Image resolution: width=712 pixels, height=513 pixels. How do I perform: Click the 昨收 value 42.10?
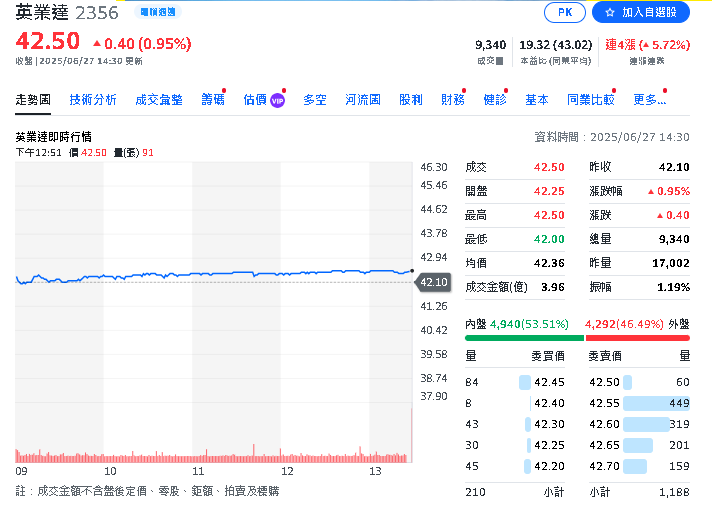[674, 167]
